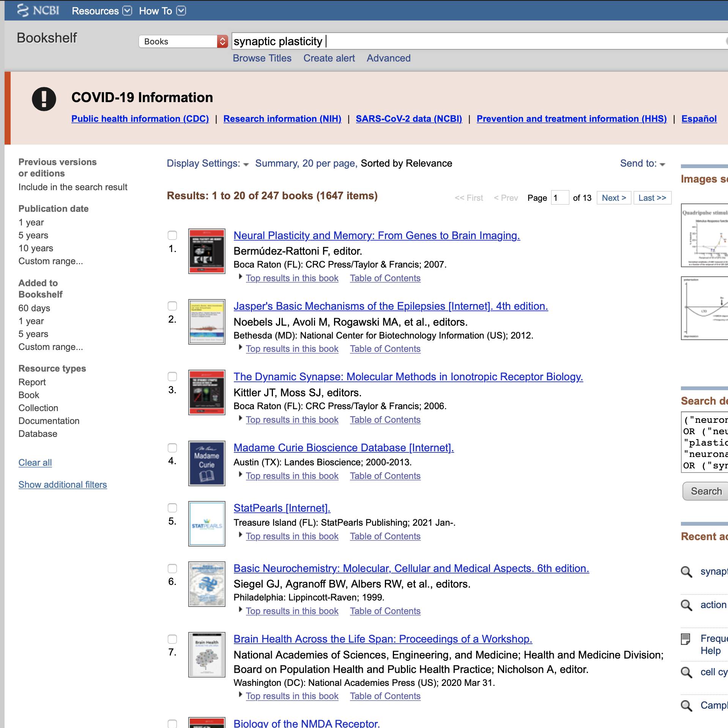Open the How To menu
Image resolution: width=728 pixels, height=728 pixels.
162,11
